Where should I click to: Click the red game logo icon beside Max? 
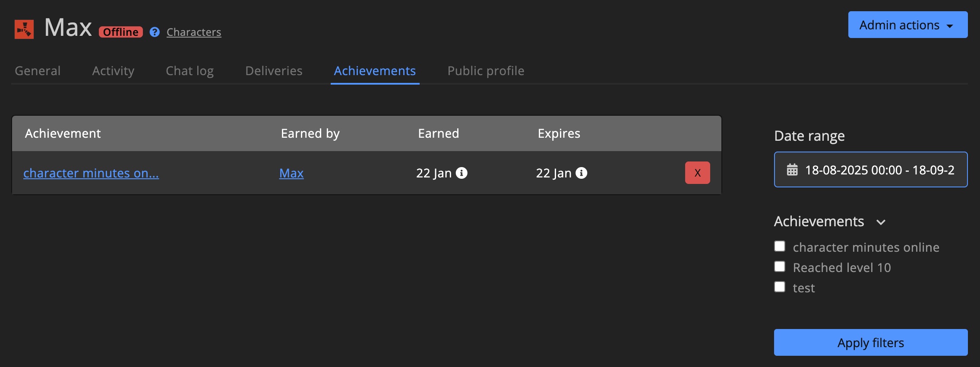[x=24, y=29]
